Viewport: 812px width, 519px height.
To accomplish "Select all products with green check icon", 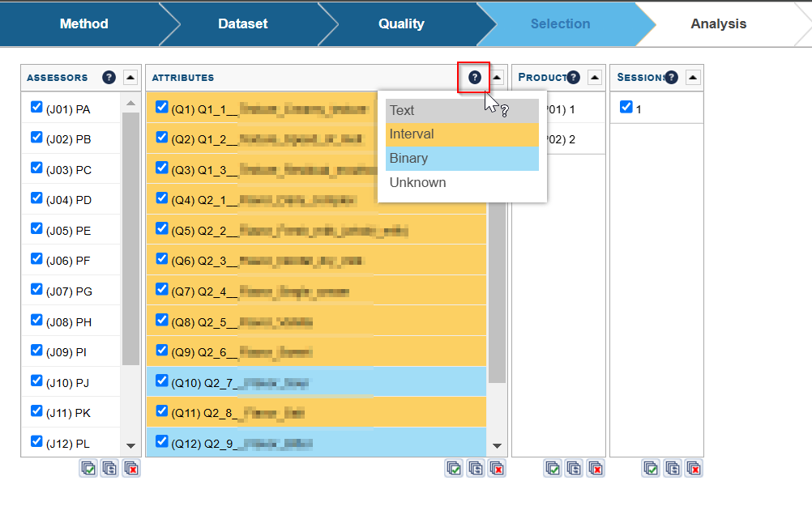I will click(553, 468).
